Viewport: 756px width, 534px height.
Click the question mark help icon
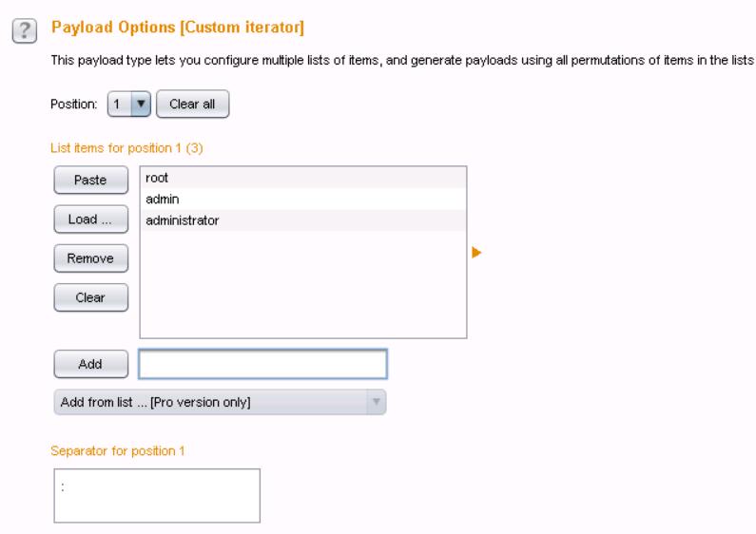tap(20, 31)
